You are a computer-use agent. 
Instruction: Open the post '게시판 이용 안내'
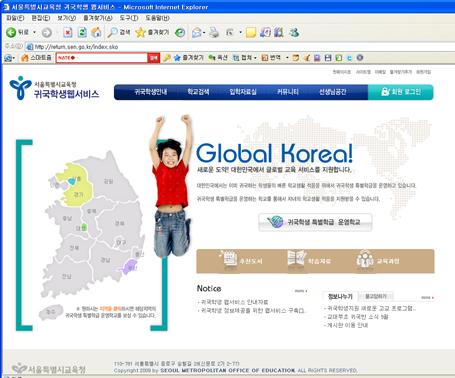coord(348,325)
